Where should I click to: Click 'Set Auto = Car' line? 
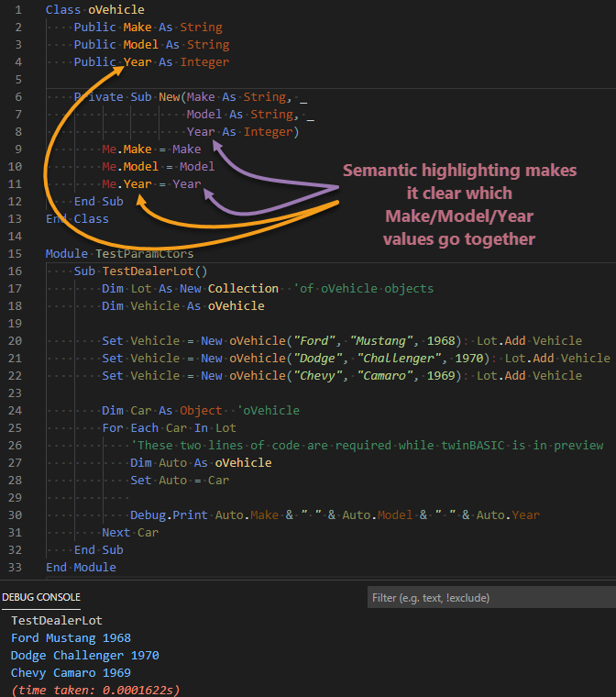click(x=180, y=480)
